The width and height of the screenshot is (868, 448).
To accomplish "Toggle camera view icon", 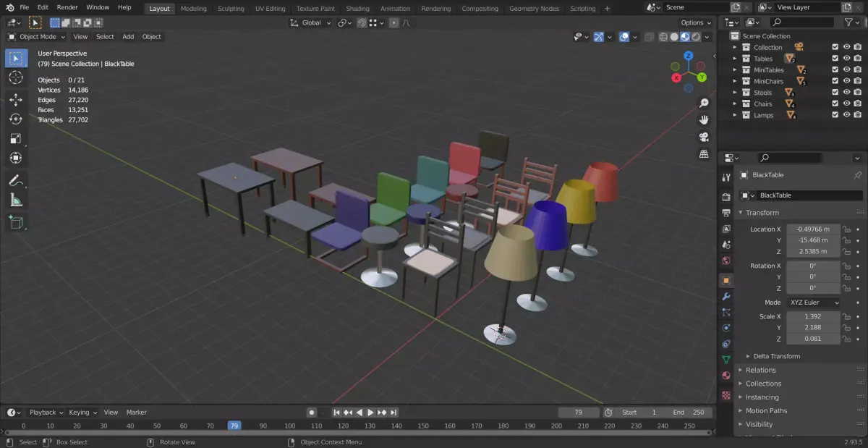I will point(704,137).
